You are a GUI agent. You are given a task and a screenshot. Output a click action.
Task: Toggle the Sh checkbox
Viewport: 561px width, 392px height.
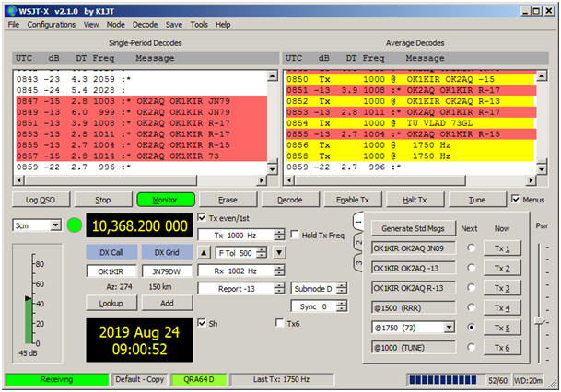(x=202, y=323)
